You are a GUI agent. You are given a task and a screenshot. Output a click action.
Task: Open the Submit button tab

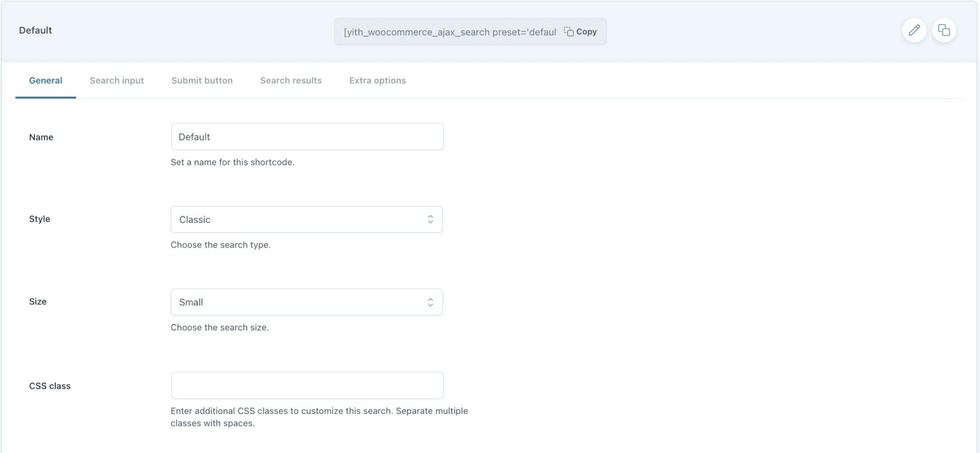tap(202, 81)
